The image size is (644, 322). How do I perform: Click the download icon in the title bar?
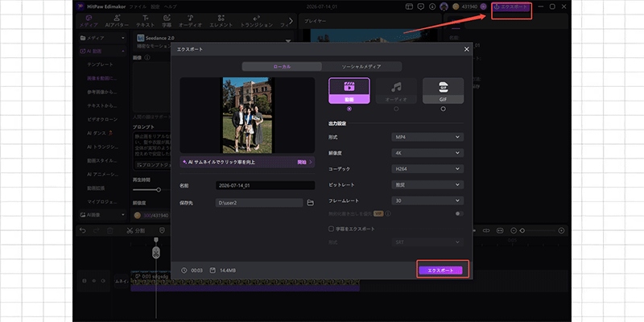pyautogui.click(x=432, y=6)
